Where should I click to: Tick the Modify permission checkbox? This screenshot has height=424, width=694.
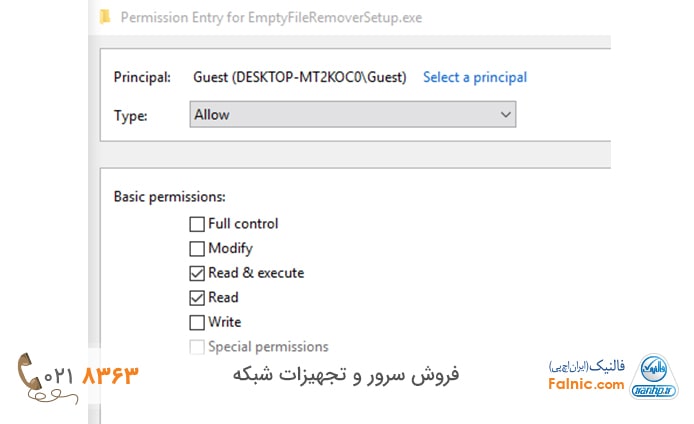click(196, 248)
